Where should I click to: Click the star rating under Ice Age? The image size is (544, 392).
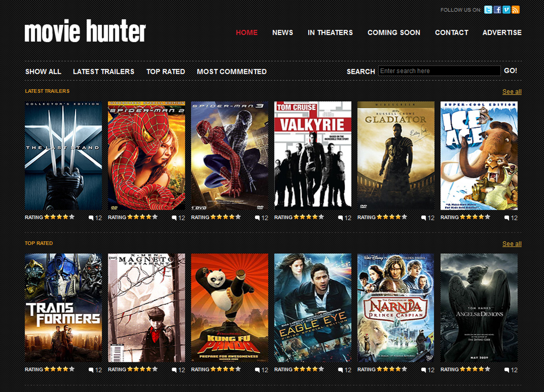coord(475,217)
